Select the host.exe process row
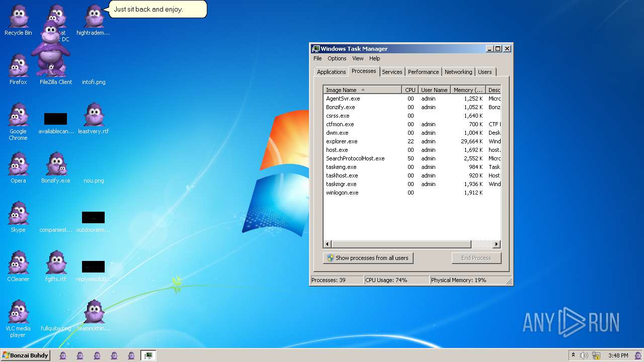The height and width of the screenshot is (362, 644). [x=412, y=150]
